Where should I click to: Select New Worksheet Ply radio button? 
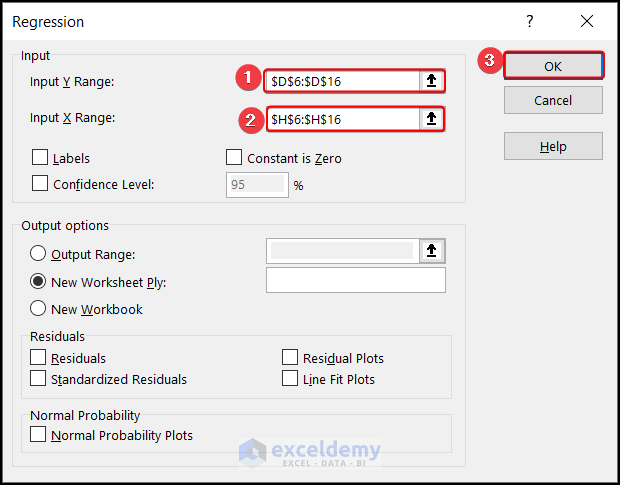click(39, 282)
